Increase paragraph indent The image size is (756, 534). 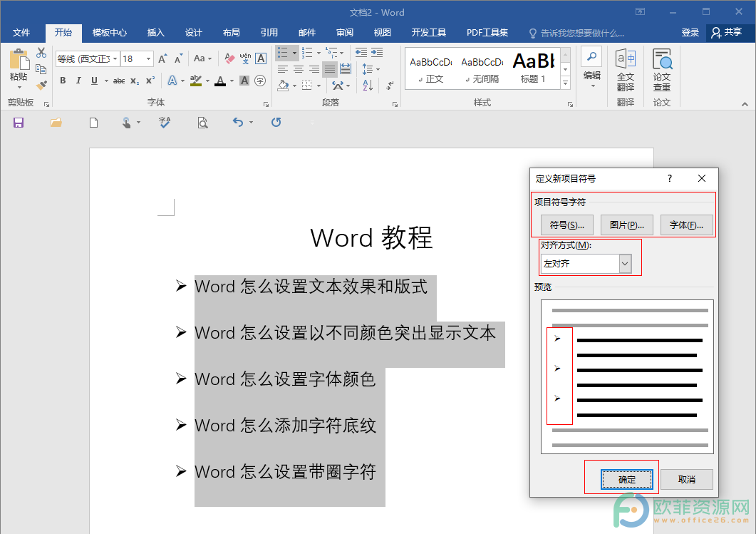376,53
